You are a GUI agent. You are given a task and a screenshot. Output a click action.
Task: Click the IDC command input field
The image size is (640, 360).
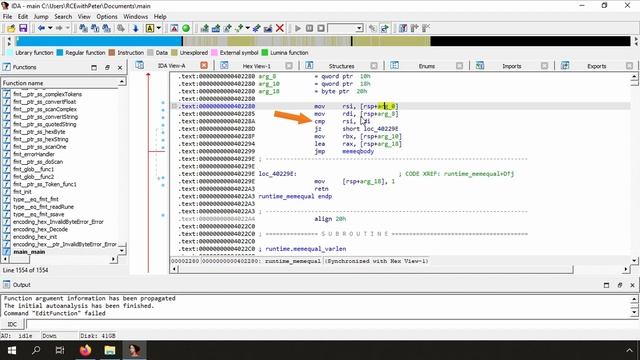(332, 324)
